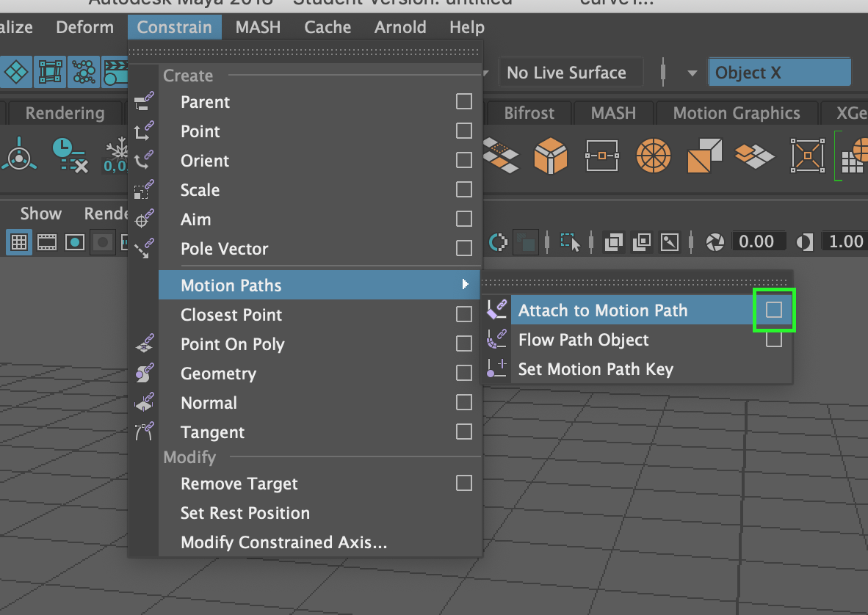The image size is (868, 615).
Task: Click the Aim constraint icon in the sidebar
Action: pyautogui.click(x=144, y=219)
